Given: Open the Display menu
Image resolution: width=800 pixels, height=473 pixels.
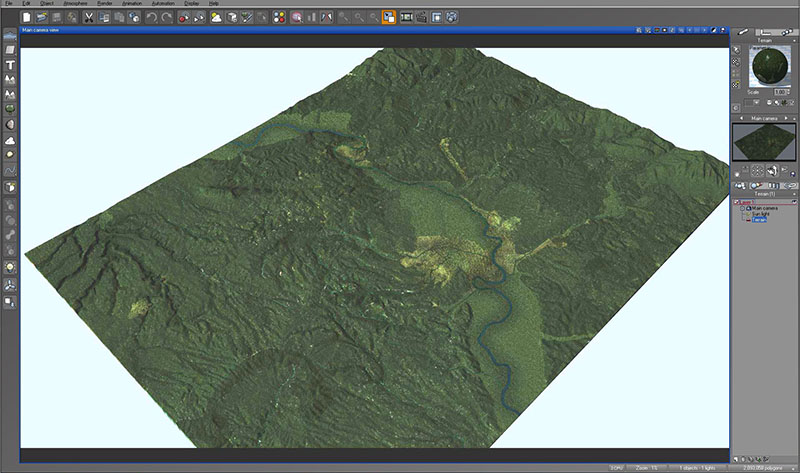Looking at the screenshot, I should tap(190, 4).
